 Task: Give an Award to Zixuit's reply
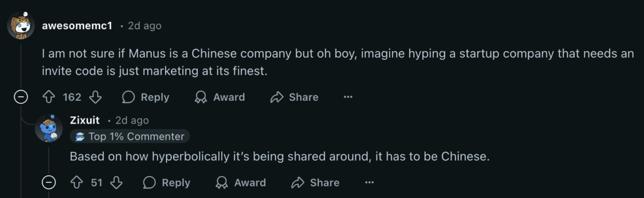click(240, 182)
